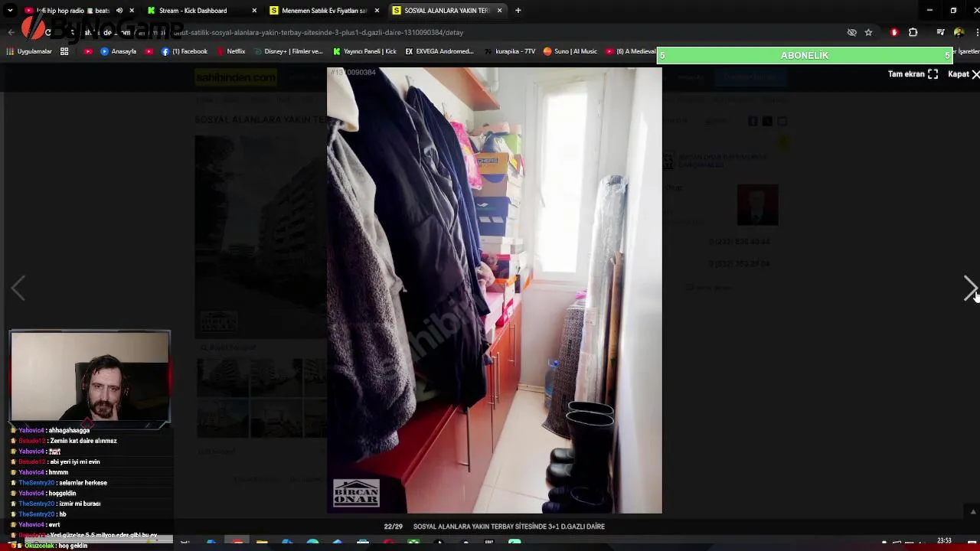Go back to the previous listing photo
Image resolution: width=980 pixels, height=551 pixels.
18,289
